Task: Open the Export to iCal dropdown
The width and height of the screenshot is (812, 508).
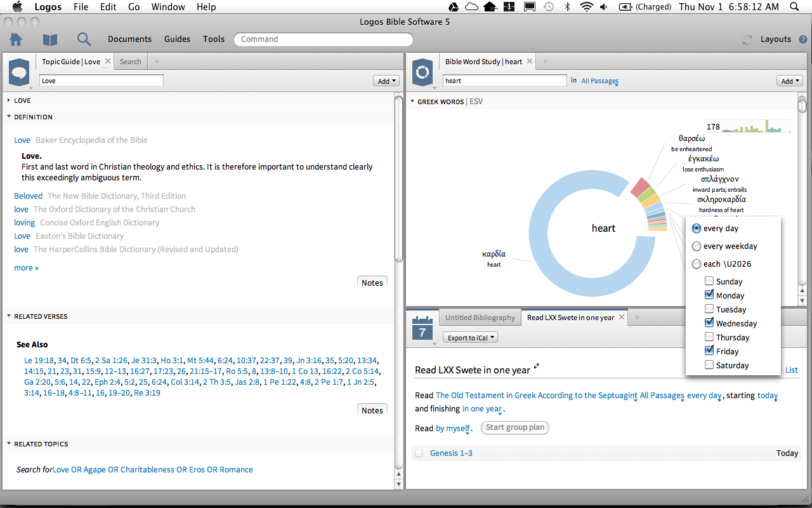Action: point(470,338)
